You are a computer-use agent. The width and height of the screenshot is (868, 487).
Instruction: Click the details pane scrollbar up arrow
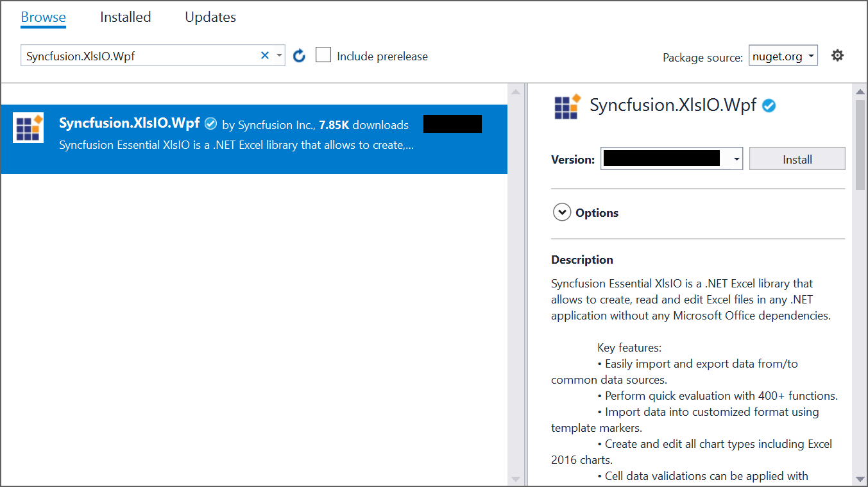860,92
